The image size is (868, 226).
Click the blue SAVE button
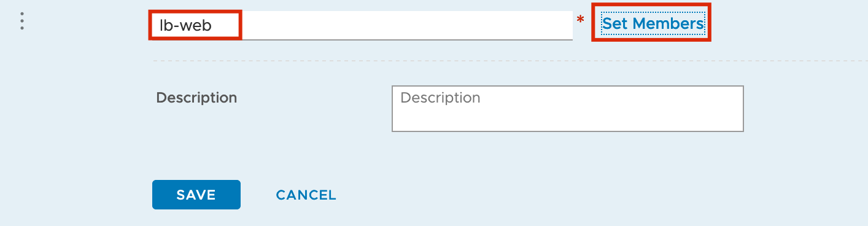pyautogui.click(x=196, y=195)
